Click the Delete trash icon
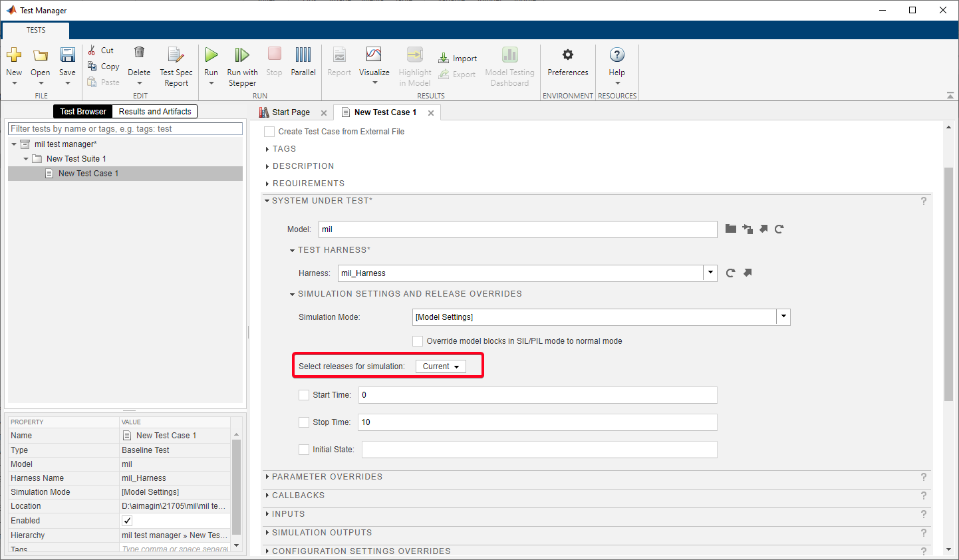 tap(139, 53)
